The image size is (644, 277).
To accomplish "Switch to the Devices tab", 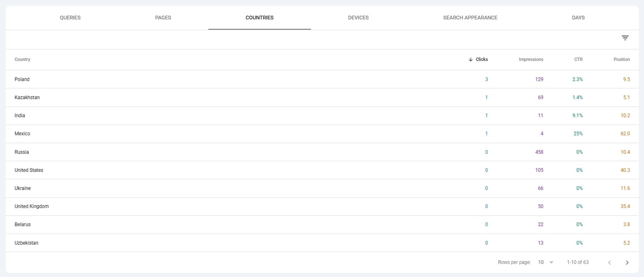I will coord(358,17).
